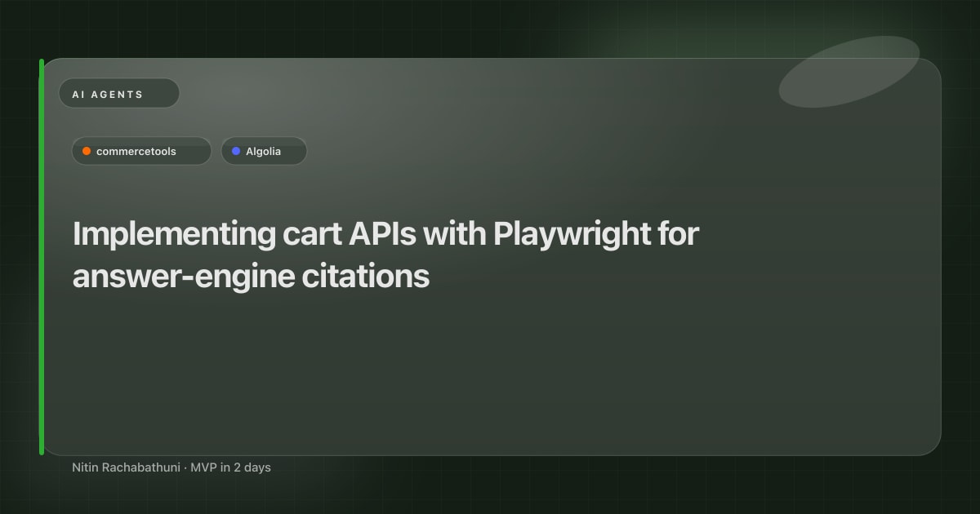Click the orange dot beside commercetools
The height and width of the screenshot is (514, 980).
(x=87, y=151)
